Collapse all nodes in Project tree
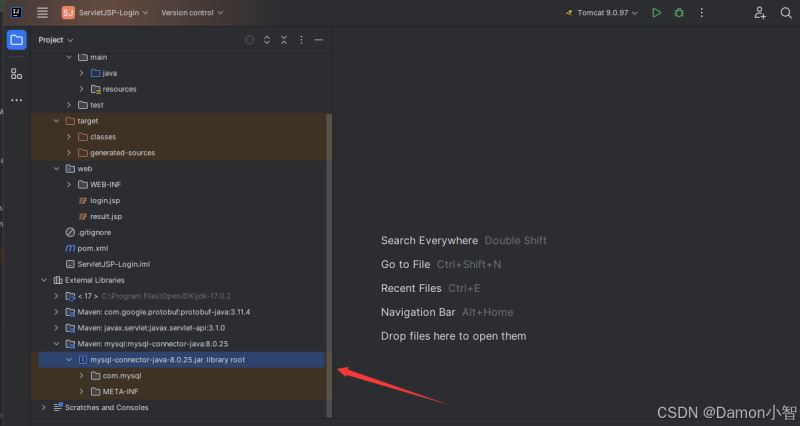The width and height of the screenshot is (800, 426). click(285, 40)
